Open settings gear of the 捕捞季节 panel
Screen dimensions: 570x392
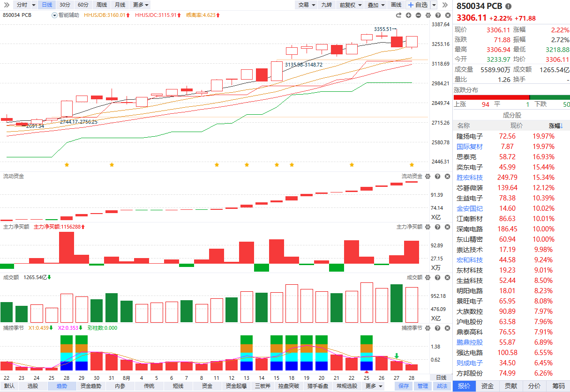427,328
